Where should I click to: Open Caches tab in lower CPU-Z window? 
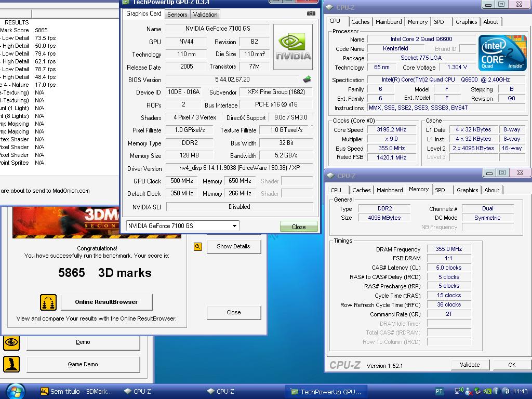click(362, 190)
